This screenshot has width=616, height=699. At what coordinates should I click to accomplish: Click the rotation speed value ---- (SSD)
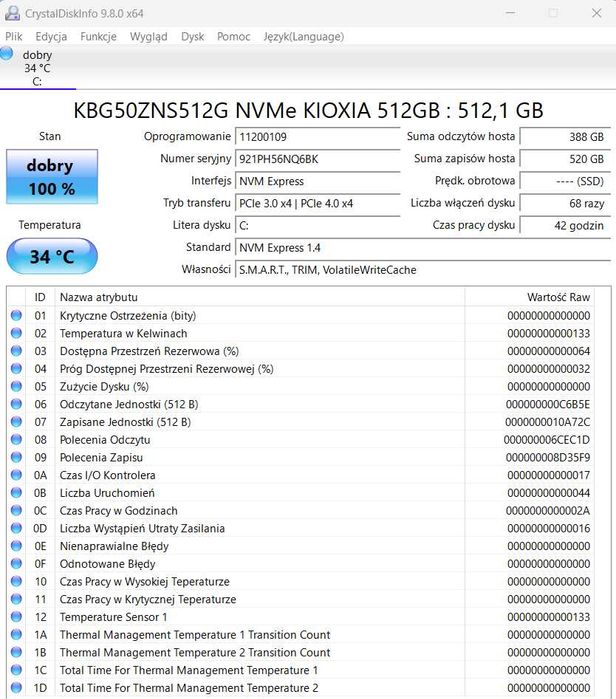[565, 181]
